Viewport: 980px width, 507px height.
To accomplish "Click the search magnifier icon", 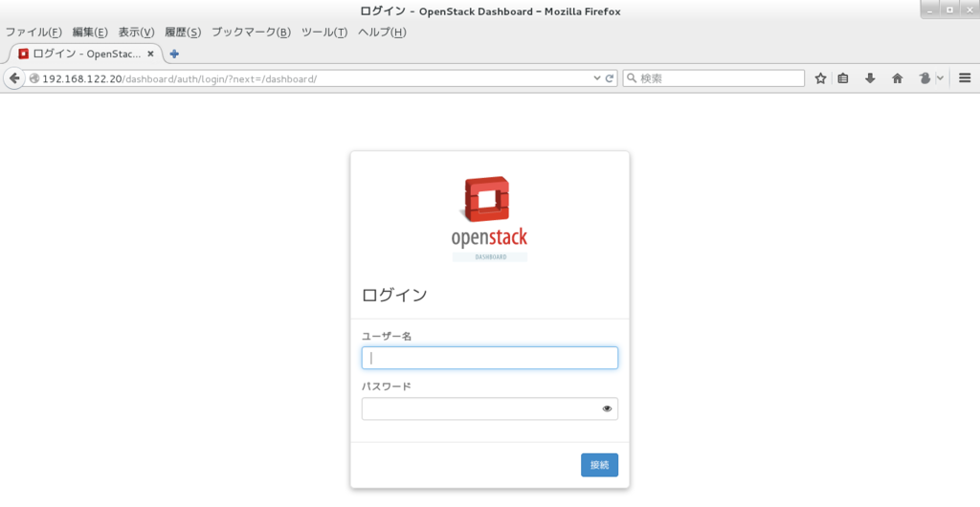I will coord(632,78).
